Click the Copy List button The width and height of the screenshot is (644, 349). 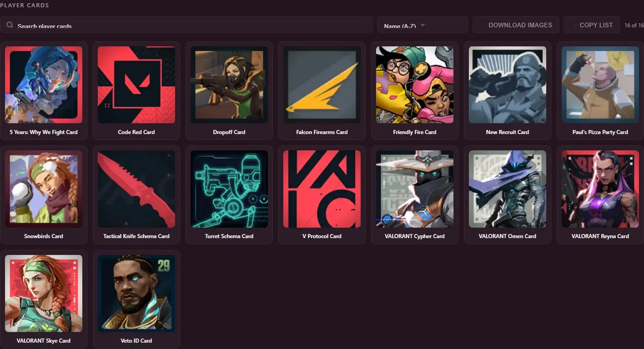[x=592, y=25]
